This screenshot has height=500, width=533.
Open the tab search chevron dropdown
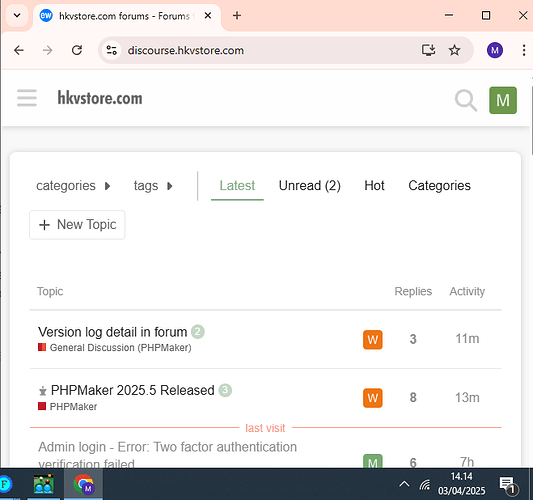click(17, 15)
